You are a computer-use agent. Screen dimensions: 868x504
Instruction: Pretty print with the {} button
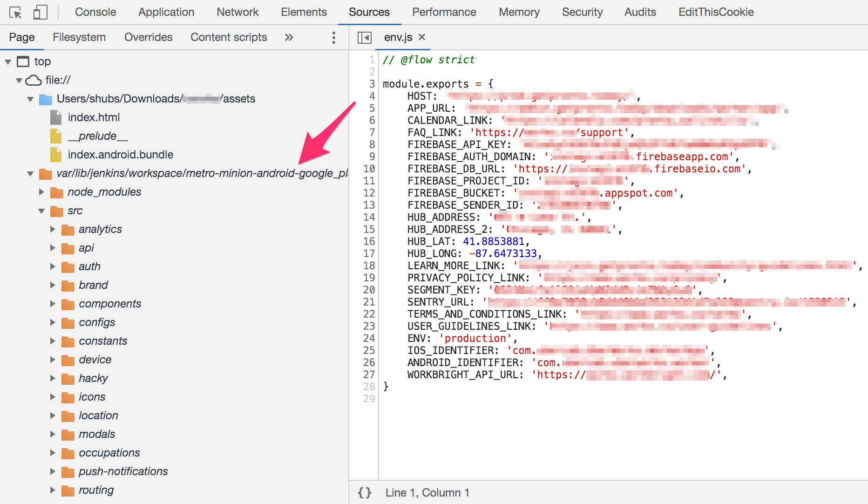(x=365, y=493)
